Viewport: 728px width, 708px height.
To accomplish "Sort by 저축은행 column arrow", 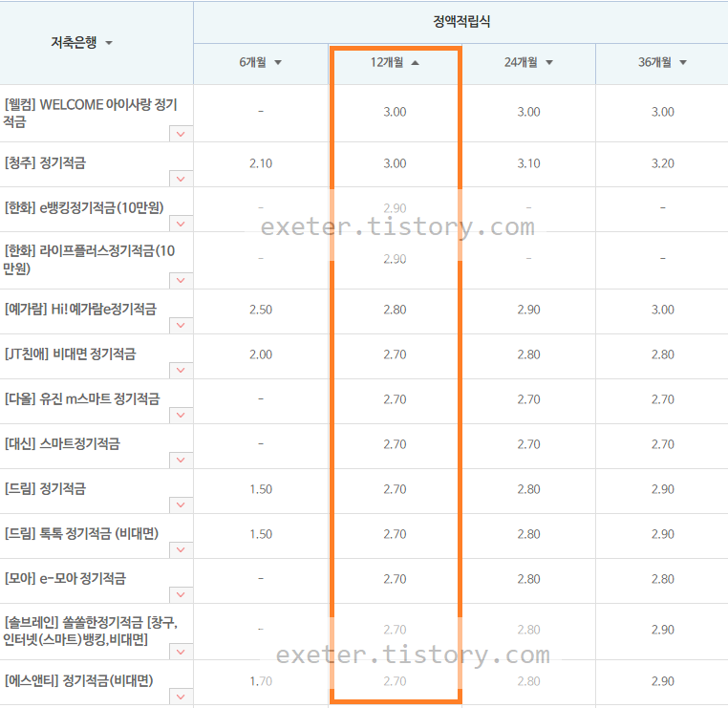I will click(109, 43).
